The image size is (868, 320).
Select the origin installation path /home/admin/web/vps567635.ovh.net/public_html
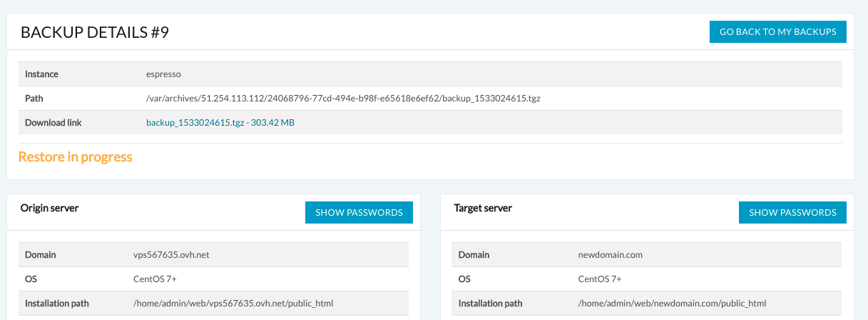click(229, 304)
